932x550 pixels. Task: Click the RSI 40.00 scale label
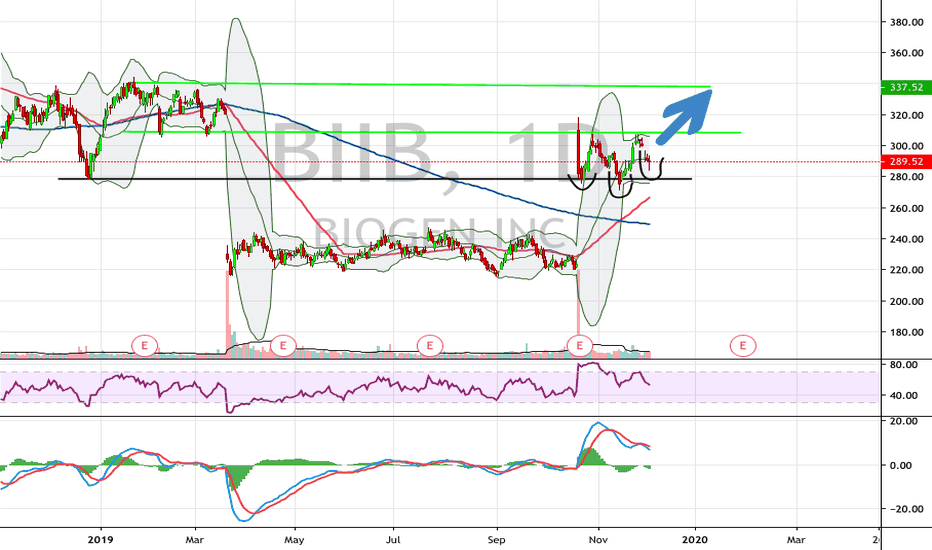[903, 395]
